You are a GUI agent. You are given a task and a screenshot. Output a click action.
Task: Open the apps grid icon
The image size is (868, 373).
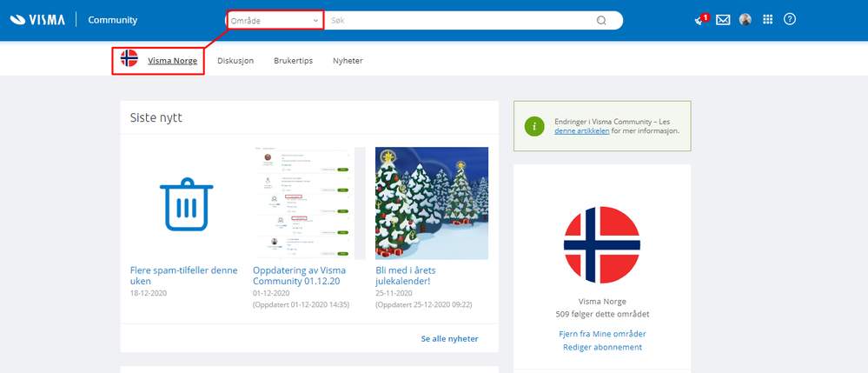(767, 20)
